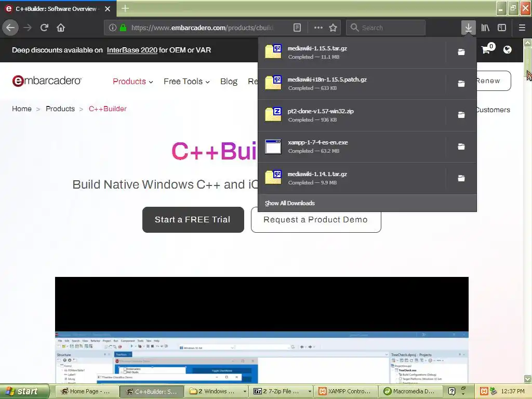Click the C++Builder breadcrumb
The image size is (532, 399).
[x=108, y=109]
